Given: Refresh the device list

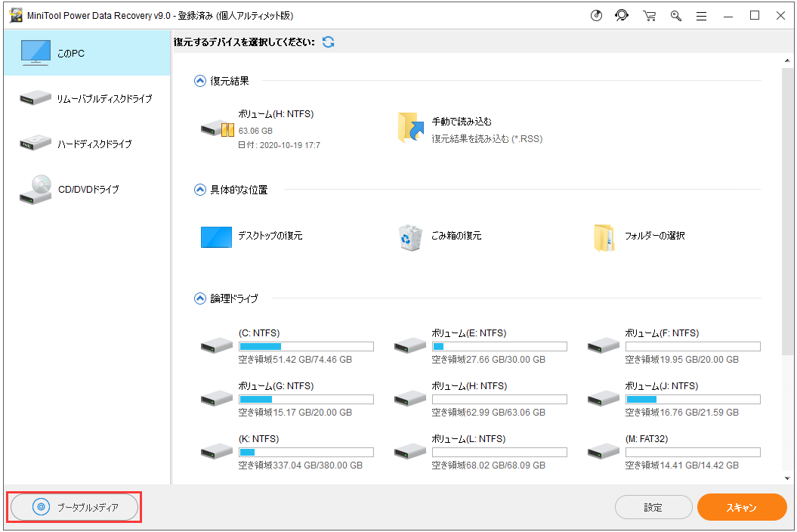Looking at the screenshot, I should 328,42.
